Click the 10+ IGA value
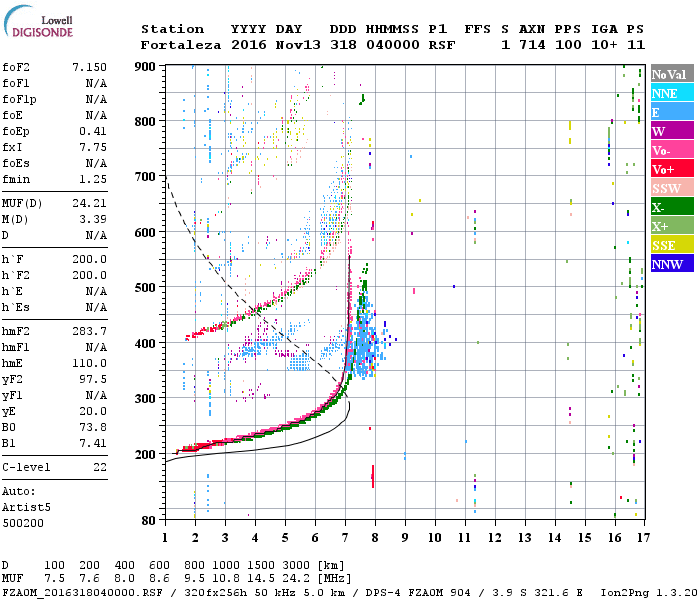 tap(604, 45)
